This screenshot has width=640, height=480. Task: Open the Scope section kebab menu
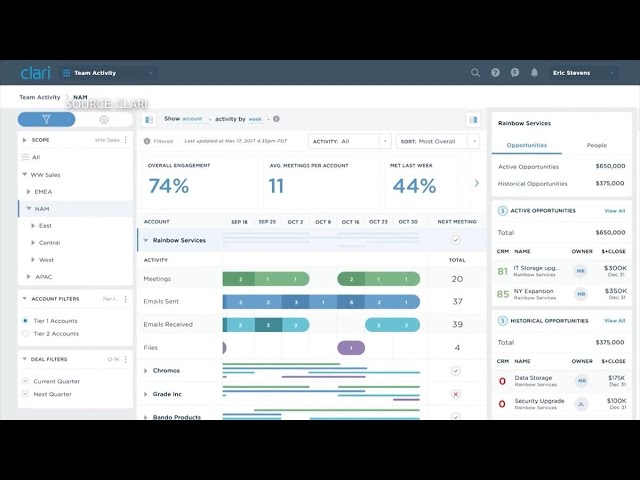pos(126,140)
